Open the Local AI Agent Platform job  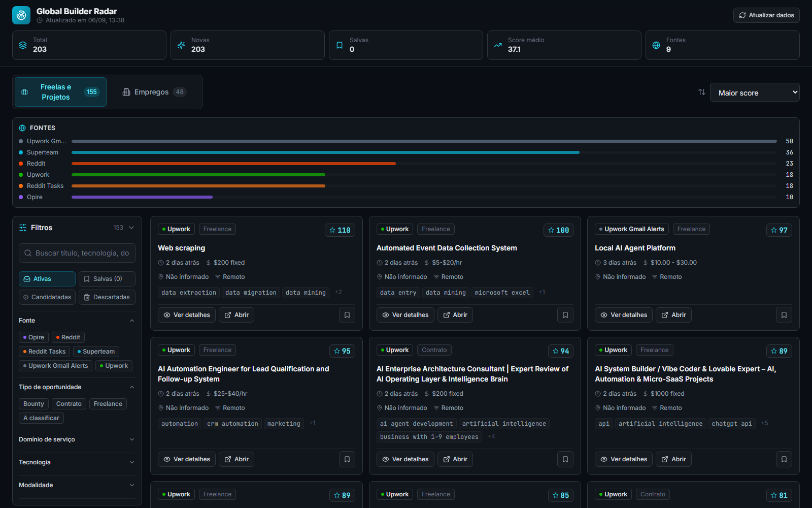pos(673,315)
